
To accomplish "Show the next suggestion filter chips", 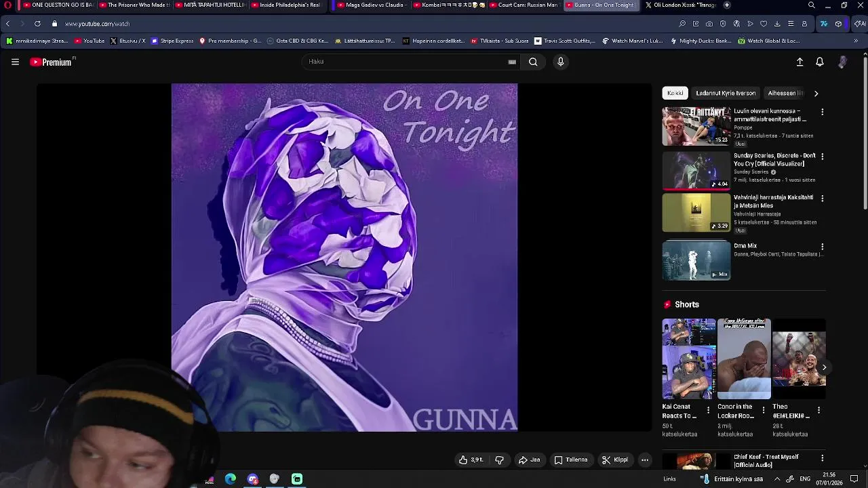I will (x=816, y=94).
